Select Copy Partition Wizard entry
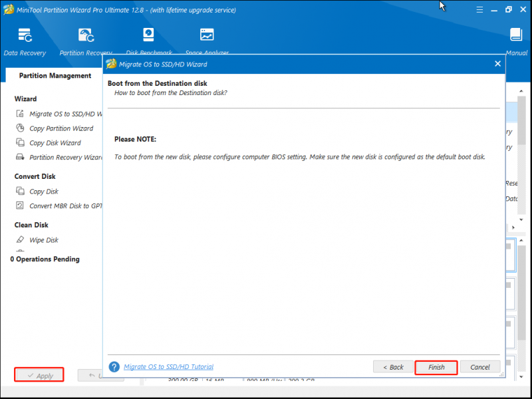This screenshot has height=399, width=532. click(61, 128)
